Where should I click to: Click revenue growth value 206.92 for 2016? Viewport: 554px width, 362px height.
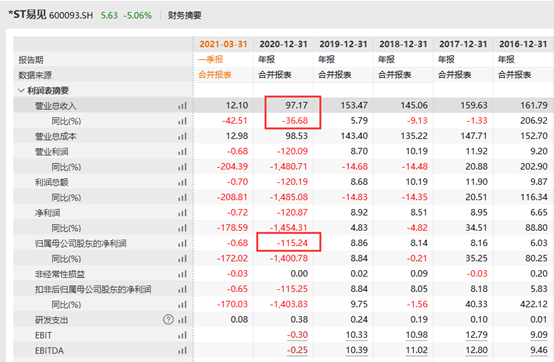pos(534,121)
